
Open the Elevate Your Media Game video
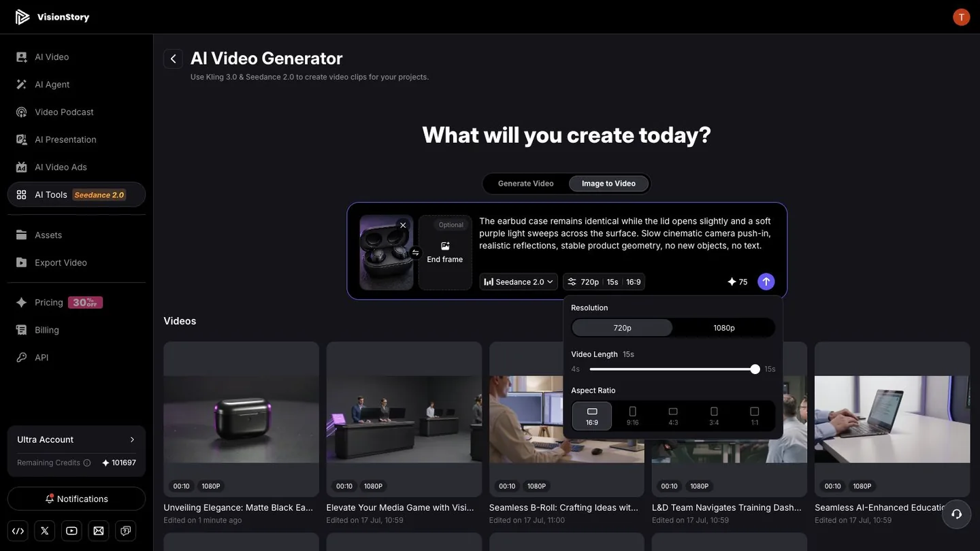404,419
